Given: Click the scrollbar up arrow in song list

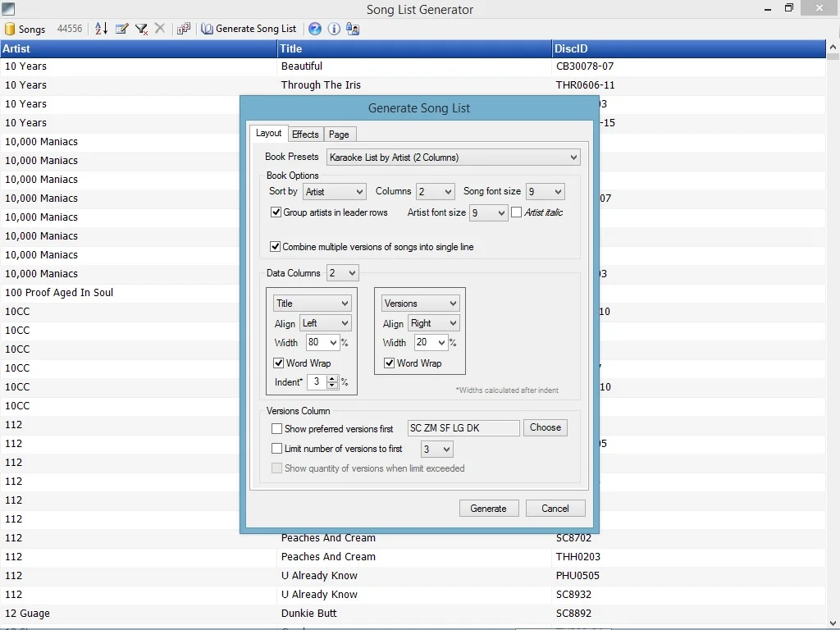Looking at the screenshot, I should coord(833,47).
